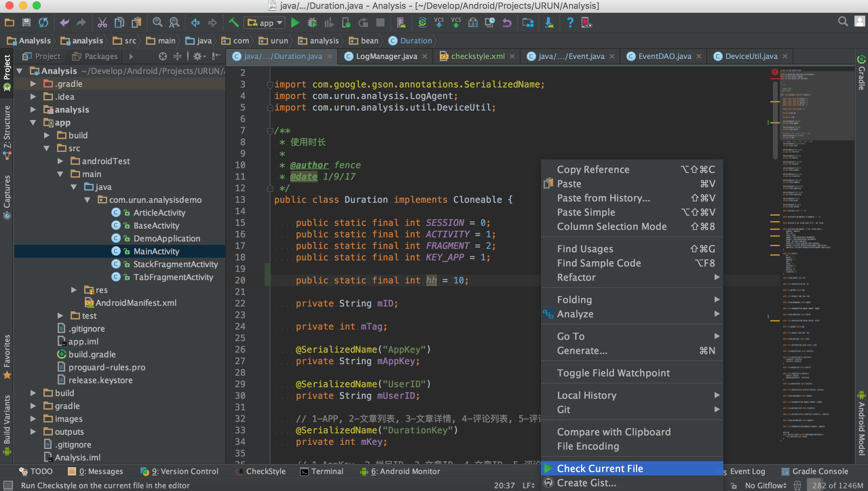Click the SDK Manager download icon
This screenshot has height=491, width=868.
(549, 23)
